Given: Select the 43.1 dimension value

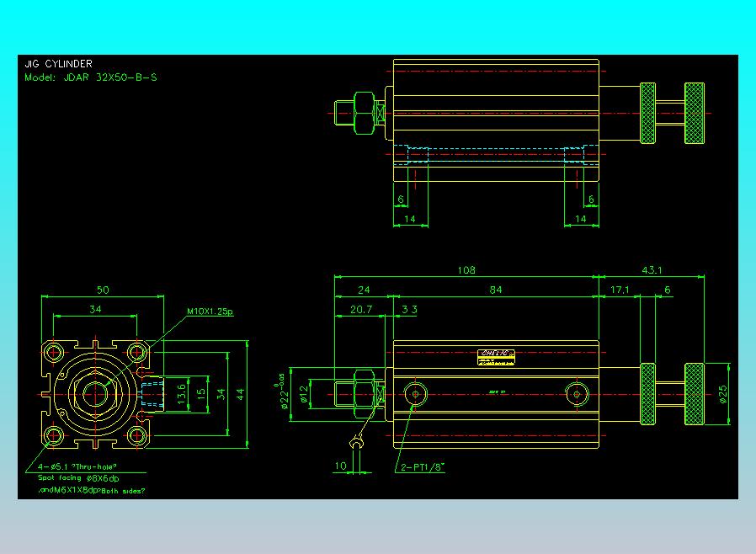Looking at the screenshot, I should coord(652,270).
